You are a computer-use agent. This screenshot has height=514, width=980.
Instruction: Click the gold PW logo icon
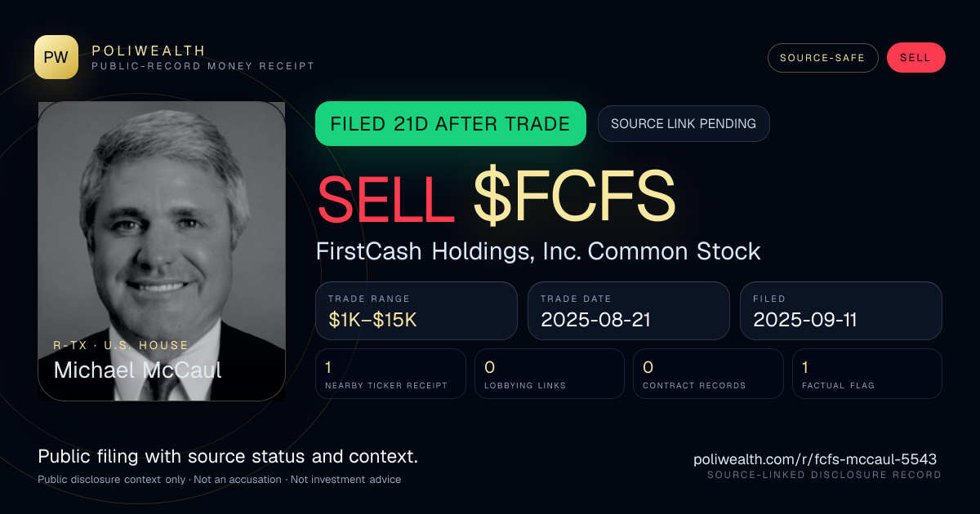tap(56, 57)
